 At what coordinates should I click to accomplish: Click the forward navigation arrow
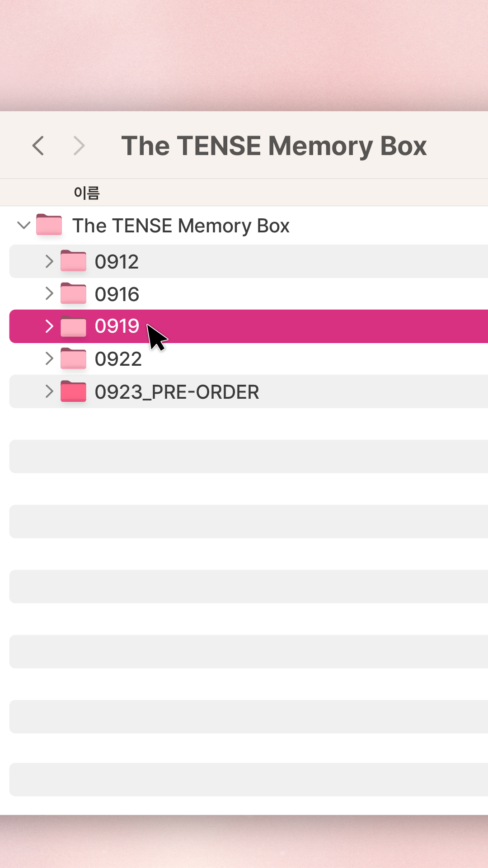(x=79, y=146)
